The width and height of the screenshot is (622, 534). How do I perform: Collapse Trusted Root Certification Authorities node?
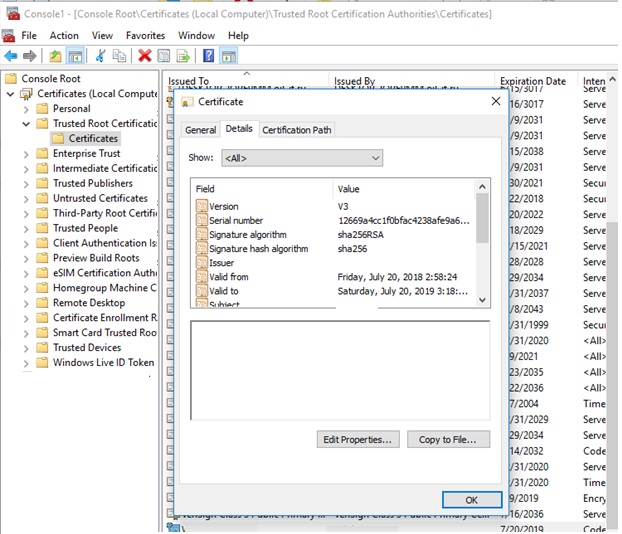coord(27,124)
